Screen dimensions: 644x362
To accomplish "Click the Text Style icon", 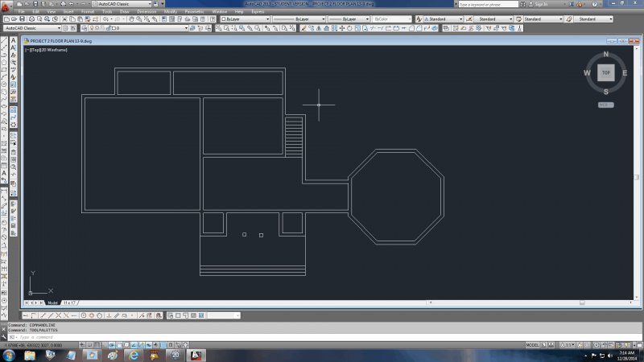I will tap(419, 19).
